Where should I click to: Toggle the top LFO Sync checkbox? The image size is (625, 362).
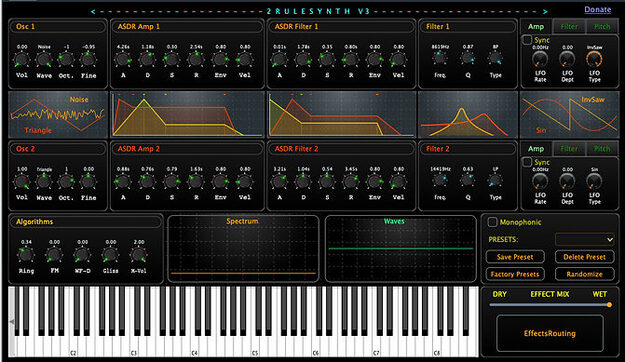(x=527, y=40)
